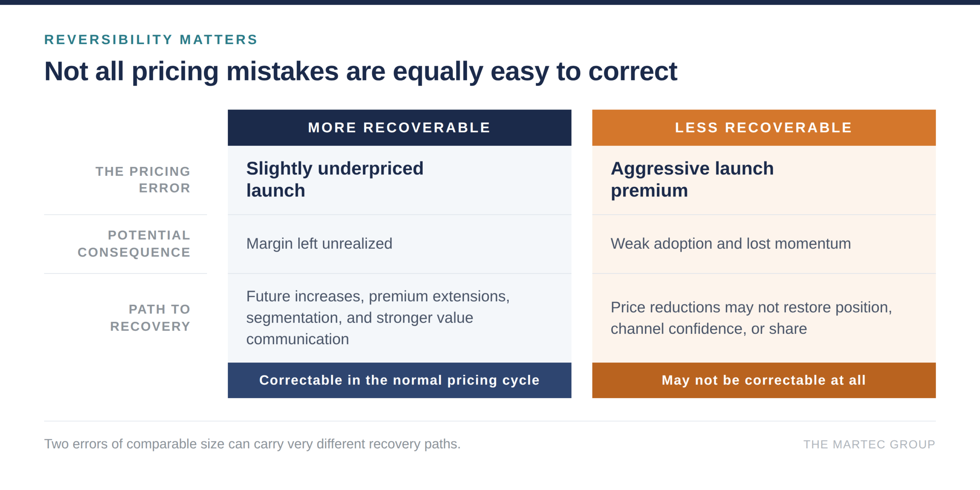This screenshot has width=980, height=490.
Task: Select the 'Slightly underpriced launch' cell
Action: [x=399, y=180]
